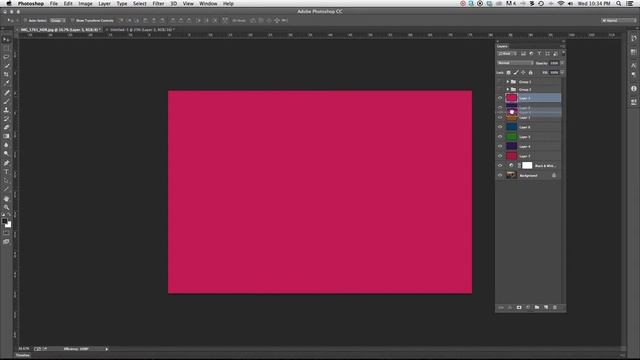Image resolution: width=640 pixels, height=360 pixels.
Task: Select the Gradient tool
Action: pos(6,136)
